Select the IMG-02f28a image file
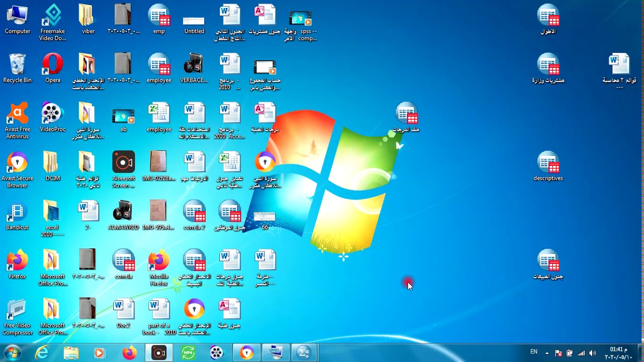This screenshot has width=644, height=362. coord(159,166)
